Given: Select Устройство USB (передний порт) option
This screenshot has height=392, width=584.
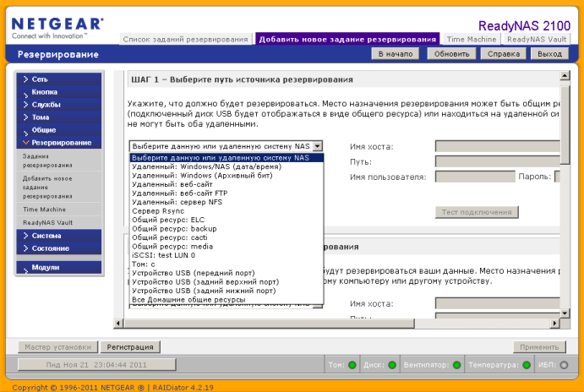Looking at the screenshot, I should pyautogui.click(x=227, y=273).
